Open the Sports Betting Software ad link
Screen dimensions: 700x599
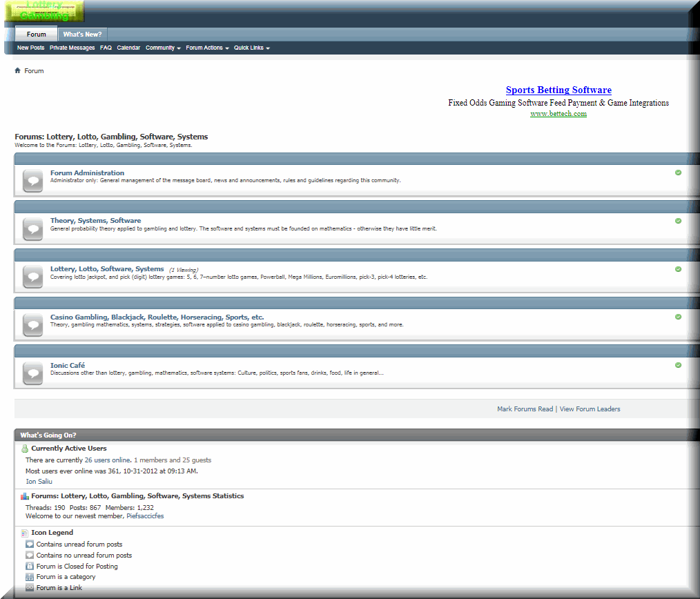tap(558, 90)
